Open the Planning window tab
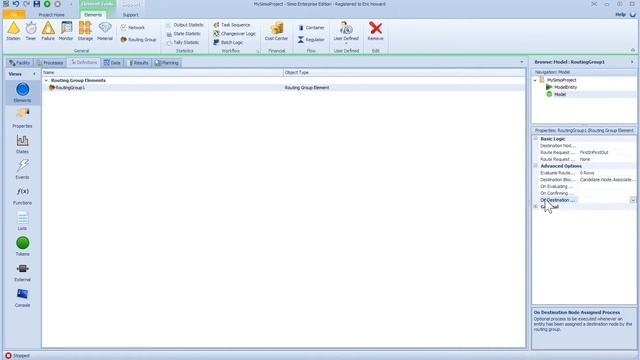Viewport: 640px width, 360px height. [x=167, y=63]
